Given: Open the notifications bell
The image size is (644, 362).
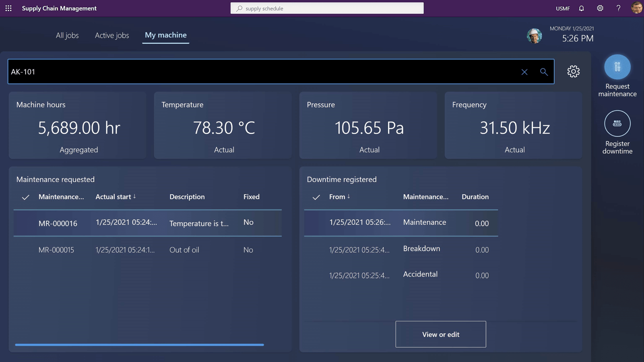Looking at the screenshot, I should [581, 8].
